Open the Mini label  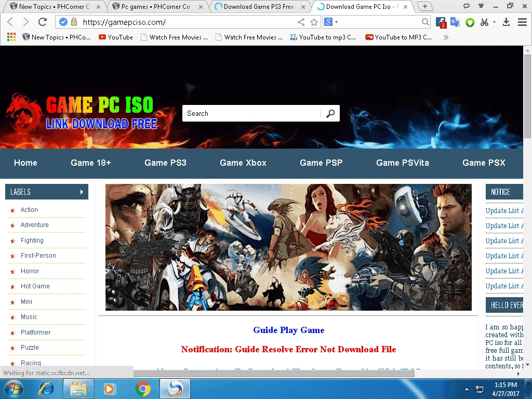(x=26, y=302)
